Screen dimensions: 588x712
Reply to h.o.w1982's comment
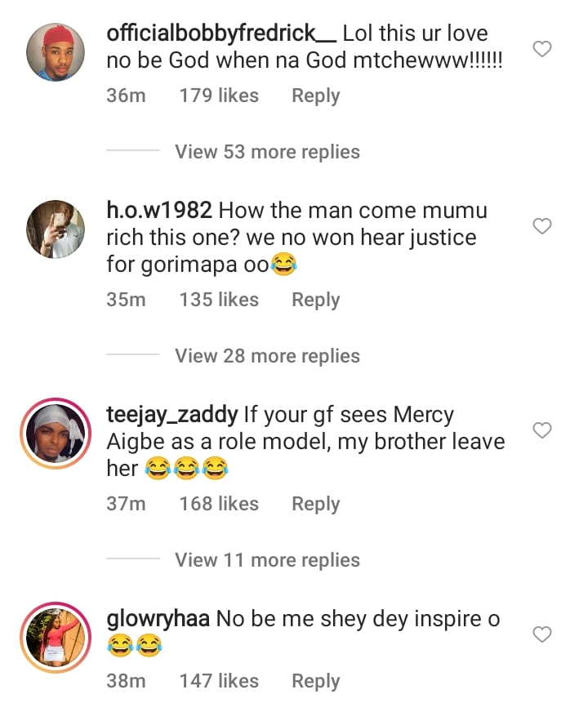[x=315, y=300]
